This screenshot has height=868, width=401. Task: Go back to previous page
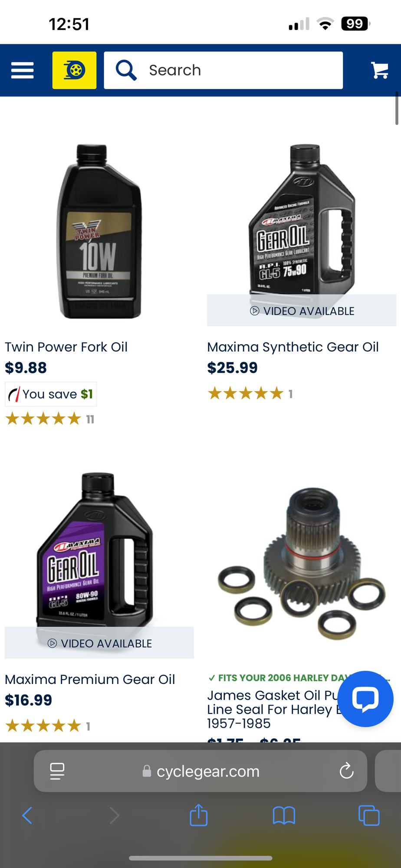tap(27, 815)
